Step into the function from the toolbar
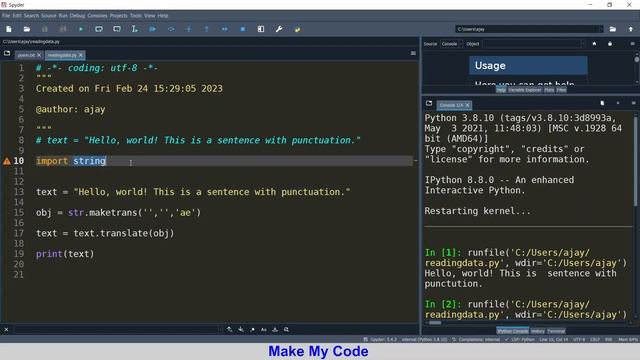The width and height of the screenshot is (640, 360). click(189, 29)
